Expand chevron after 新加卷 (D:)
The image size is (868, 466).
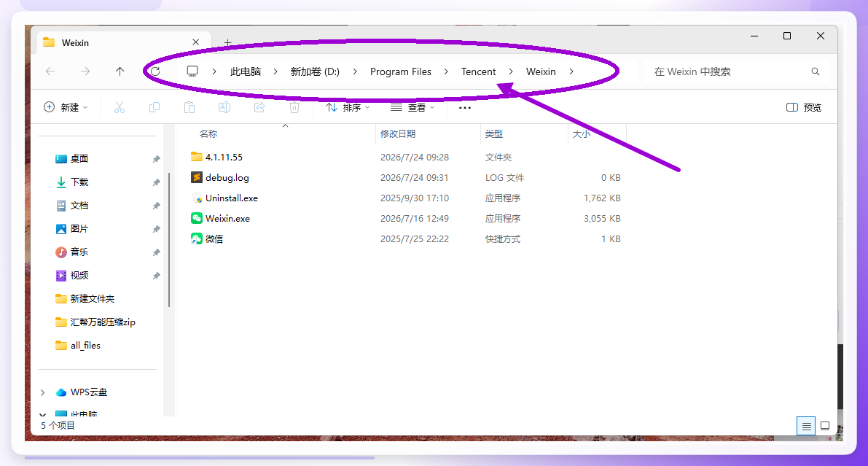(x=355, y=71)
